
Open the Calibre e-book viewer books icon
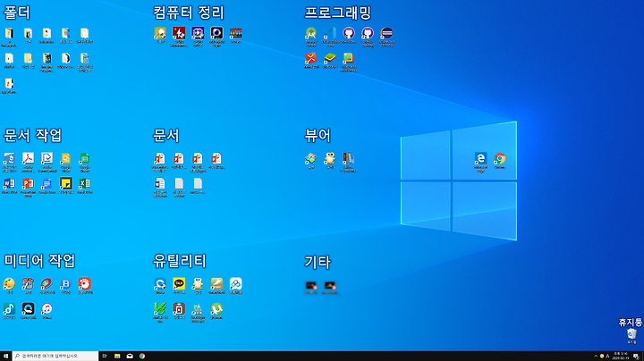[x=348, y=159]
